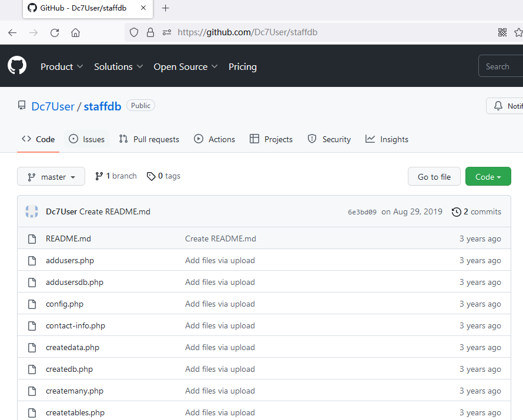Switch to the Issues tab

(x=87, y=139)
